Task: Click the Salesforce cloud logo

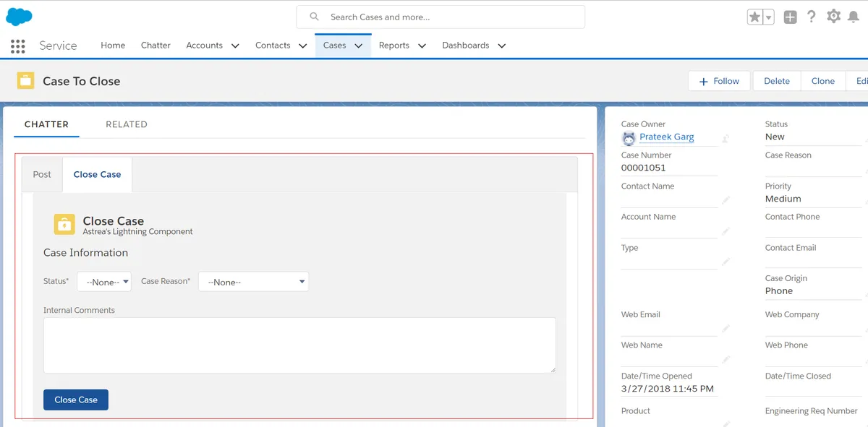Action: click(19, 17)
